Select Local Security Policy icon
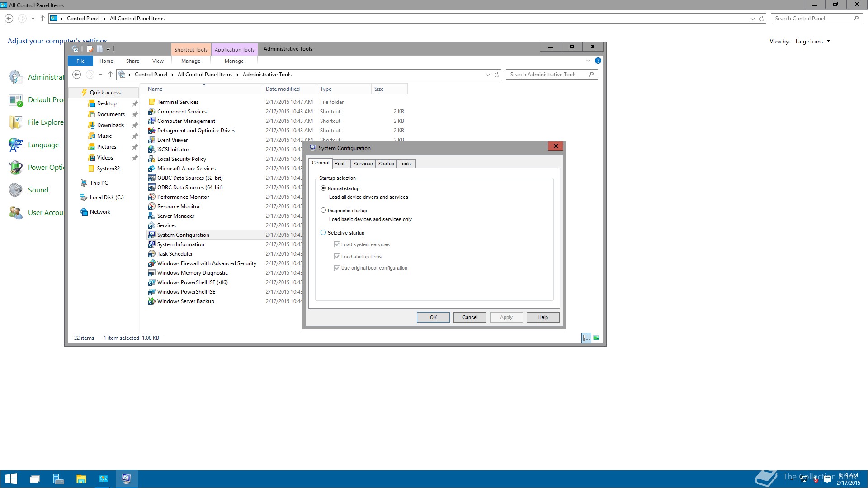 pos(152,159)
